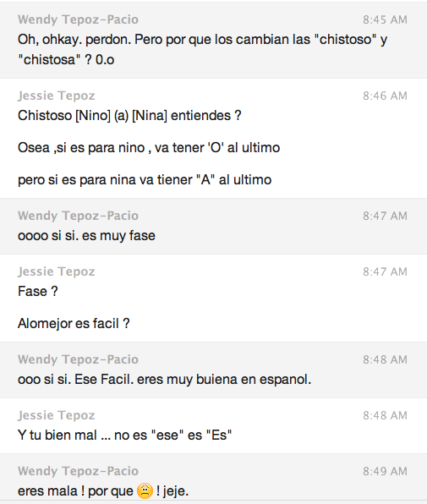
Task: Click the 8:46 AM timestamp
Action: point(385,96)
